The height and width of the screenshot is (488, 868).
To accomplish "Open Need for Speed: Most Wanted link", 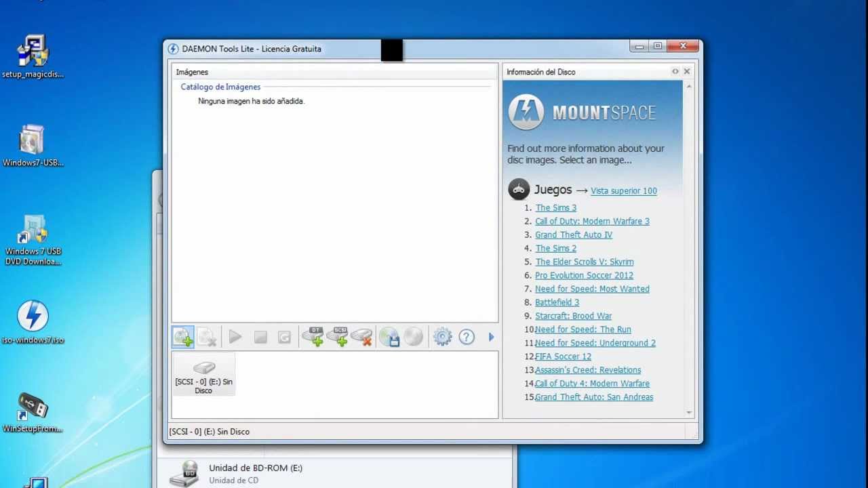I will click(x=592, y=289).
